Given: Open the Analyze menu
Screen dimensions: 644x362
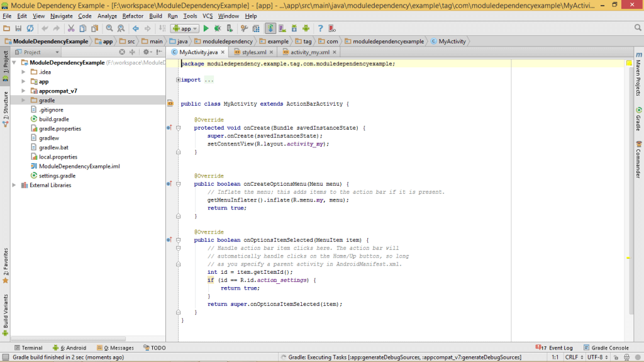Looking at the screenshot, I should 107,16.
